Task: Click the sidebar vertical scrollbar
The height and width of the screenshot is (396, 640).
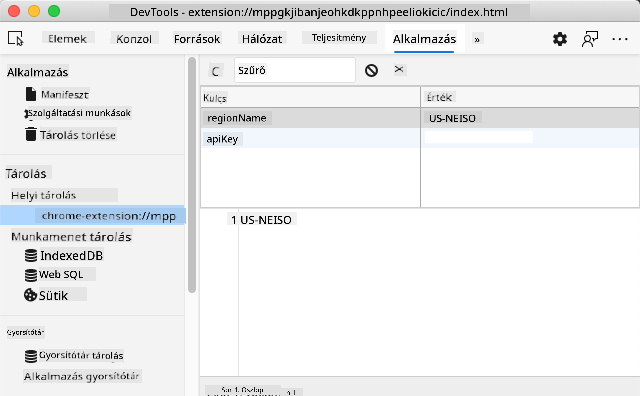Action: point(192,175)
